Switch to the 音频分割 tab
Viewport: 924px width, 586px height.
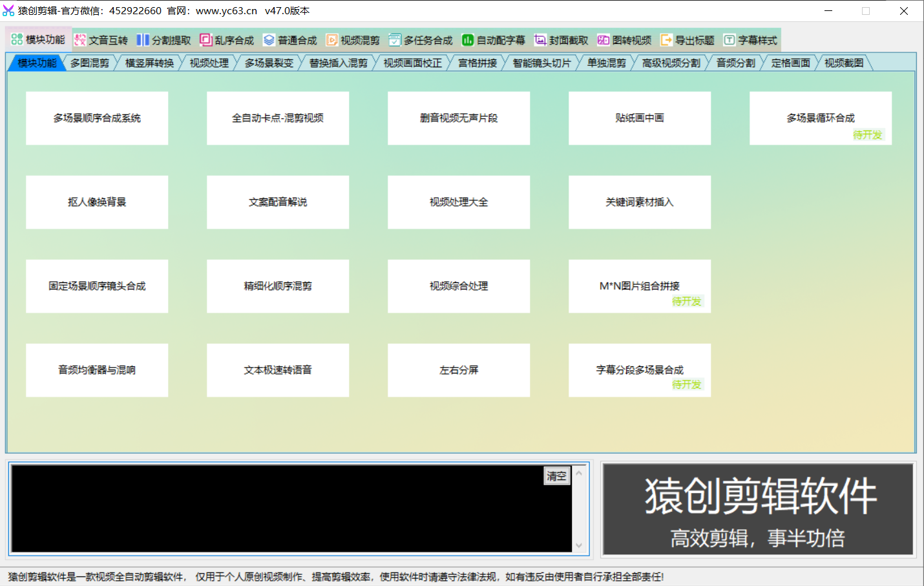coord(735,63)
